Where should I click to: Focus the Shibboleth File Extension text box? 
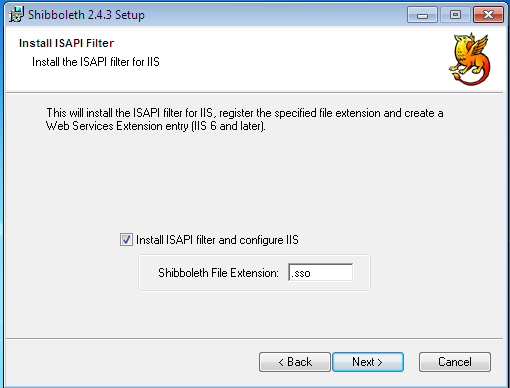320,273
